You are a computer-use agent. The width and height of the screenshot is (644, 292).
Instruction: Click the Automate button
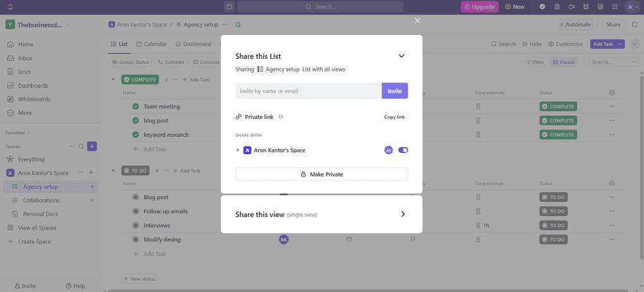click(x=575, y=25)
